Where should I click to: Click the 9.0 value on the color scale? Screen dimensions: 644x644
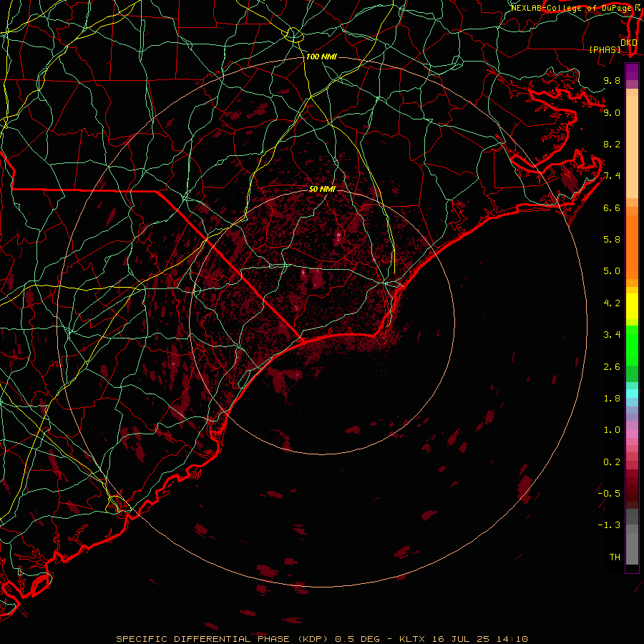[x=612, y=112]
